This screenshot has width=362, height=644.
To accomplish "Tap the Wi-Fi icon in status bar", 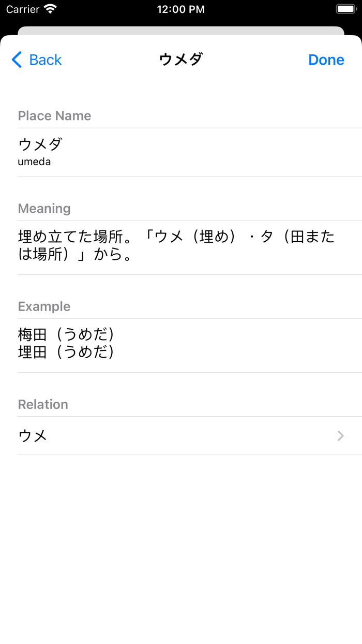I will (x=48, y=9).
